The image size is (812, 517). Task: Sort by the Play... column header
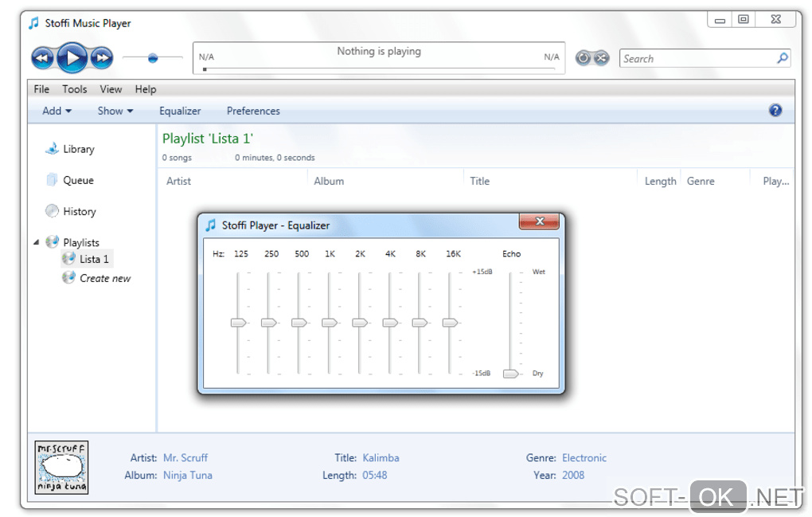[x=775, y=182]
